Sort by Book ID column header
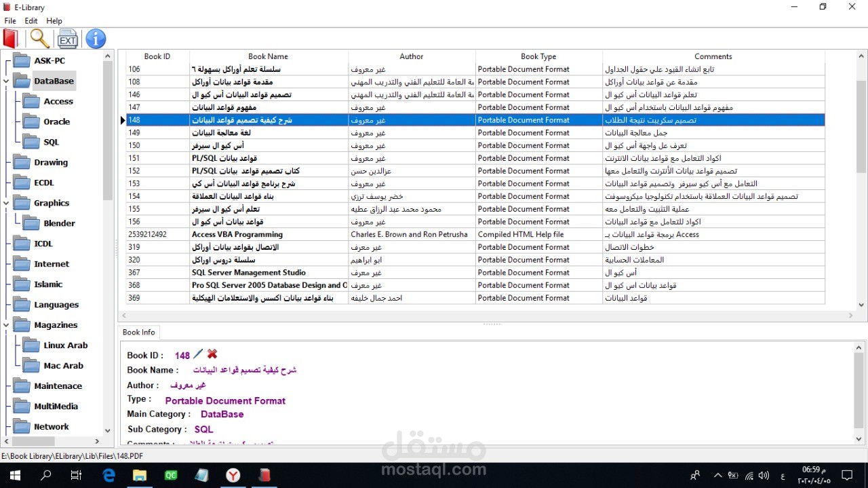The image size is (868, 488). tap(157, 56)
